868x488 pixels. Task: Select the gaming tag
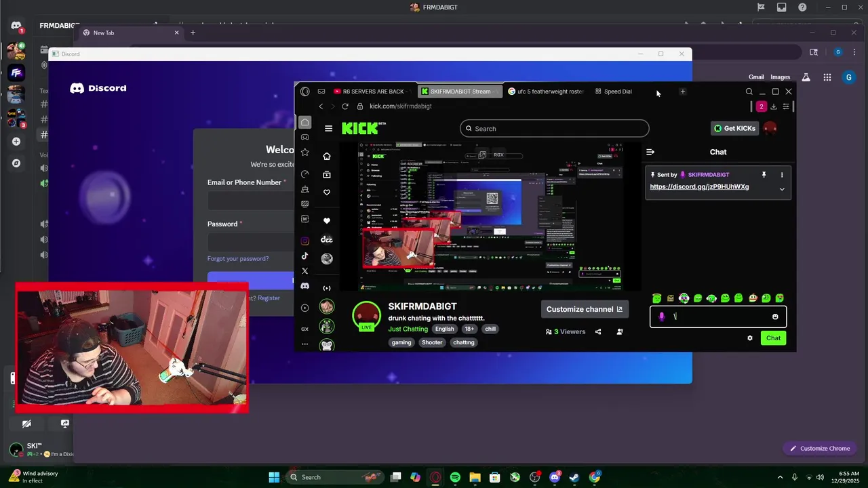click(401, 342)
